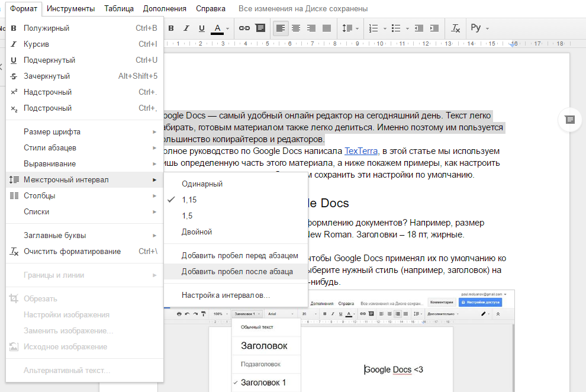Click the add comment toolbar icon

point(260,28)
